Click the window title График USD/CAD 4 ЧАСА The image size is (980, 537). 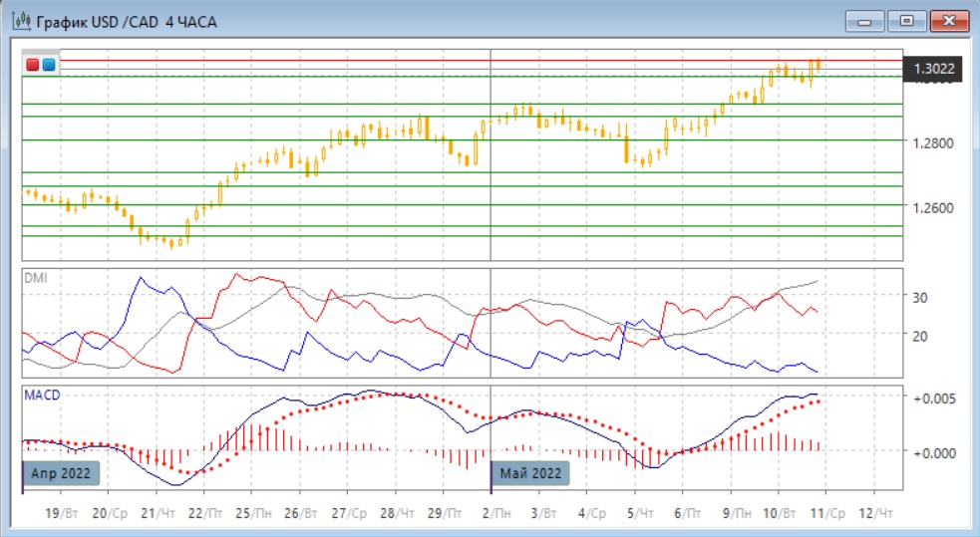(126, 21)
